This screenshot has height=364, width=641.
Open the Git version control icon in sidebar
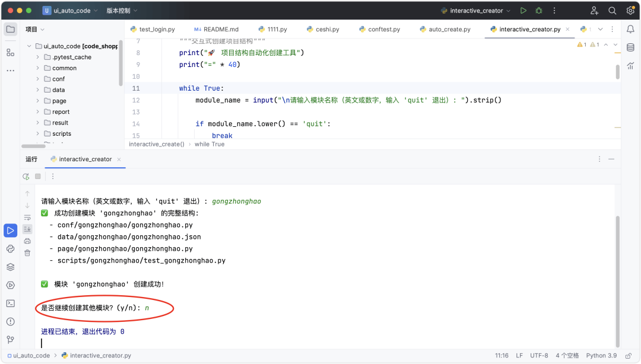pos(11,340)
